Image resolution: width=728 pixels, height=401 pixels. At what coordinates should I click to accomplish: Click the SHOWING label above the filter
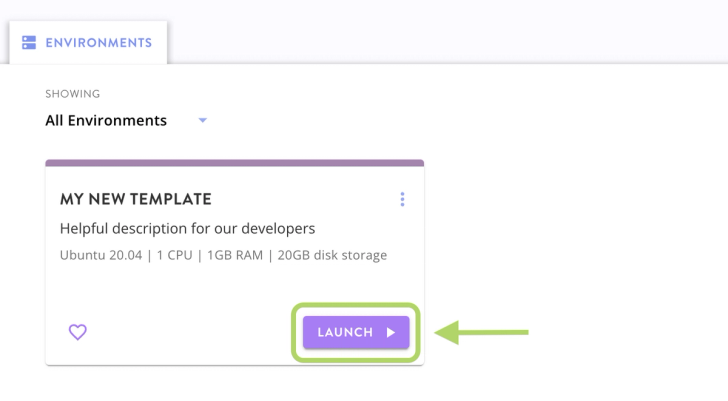pyautogui.click(x=73, y=94)
